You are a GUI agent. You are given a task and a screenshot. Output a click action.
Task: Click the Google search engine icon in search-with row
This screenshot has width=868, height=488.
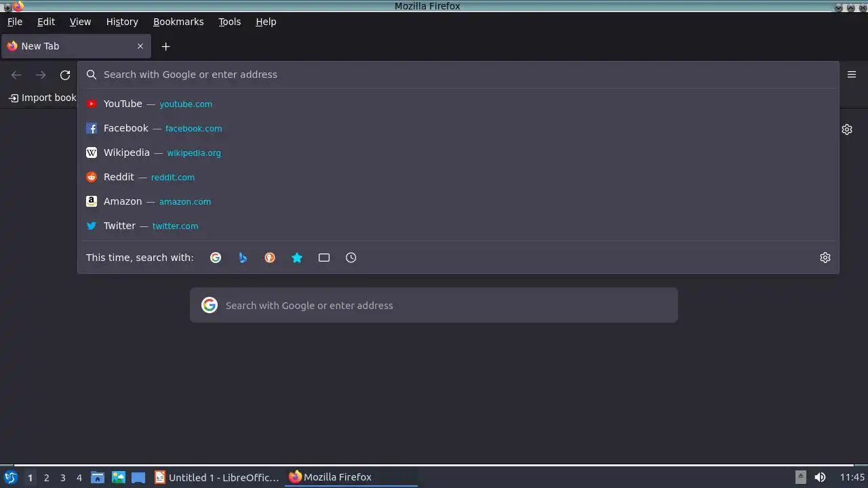point(216,258)
